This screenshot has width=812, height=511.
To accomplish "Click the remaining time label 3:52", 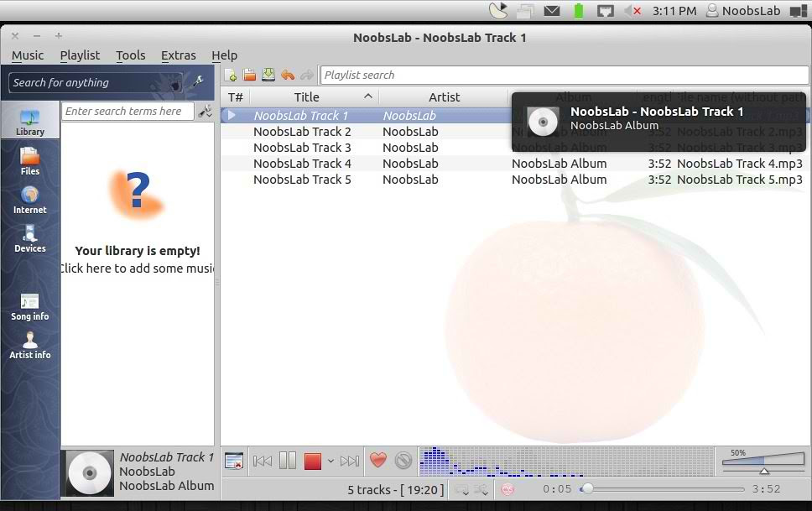I will (766, 488).
